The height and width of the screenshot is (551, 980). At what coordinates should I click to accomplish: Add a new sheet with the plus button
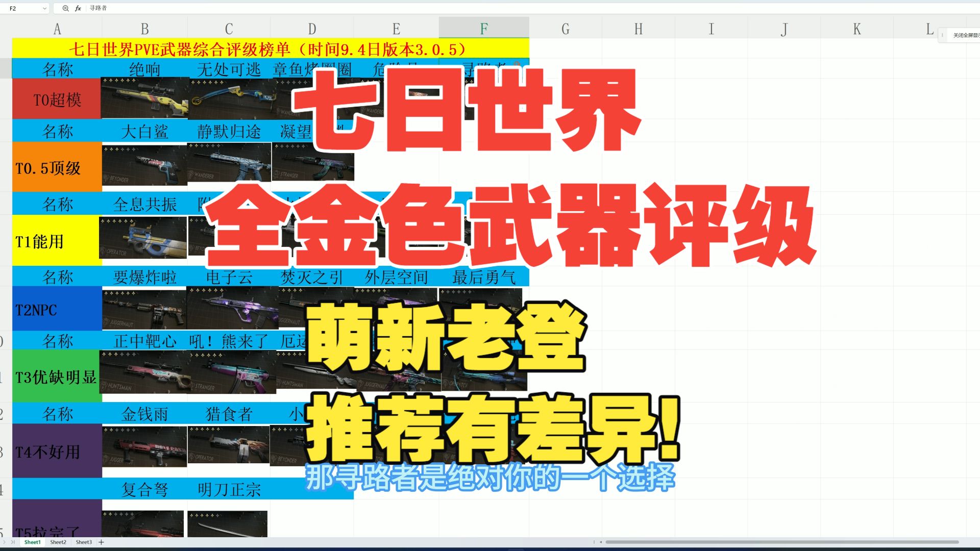coord(101,542)
